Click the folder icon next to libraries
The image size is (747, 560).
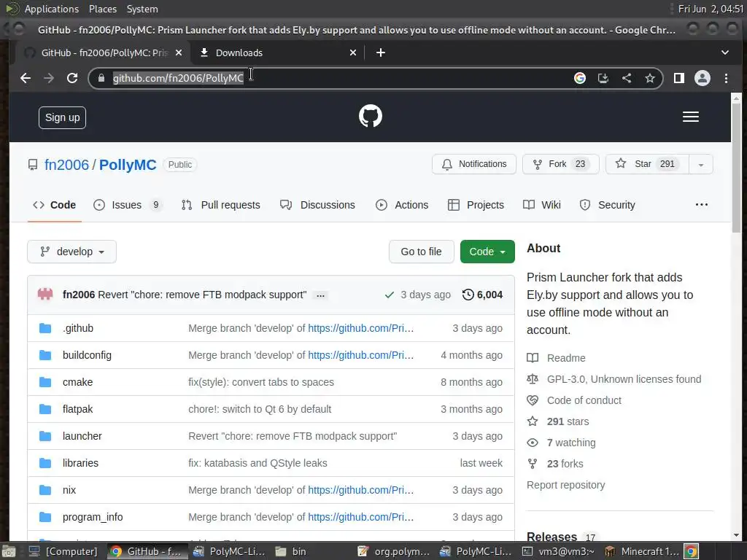(45, 463)
